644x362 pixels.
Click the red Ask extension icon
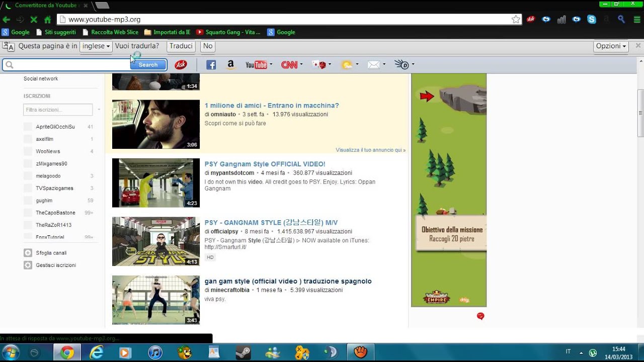tap(531, 20)
